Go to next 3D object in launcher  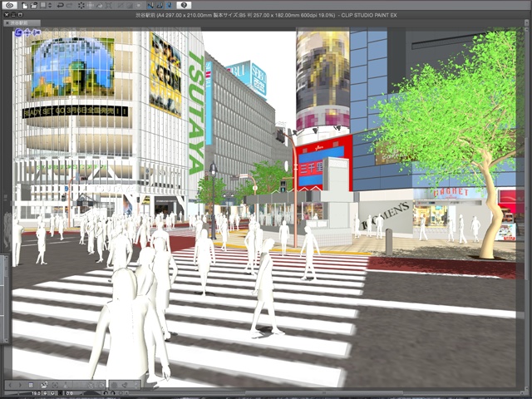click(x=20, y=385)
